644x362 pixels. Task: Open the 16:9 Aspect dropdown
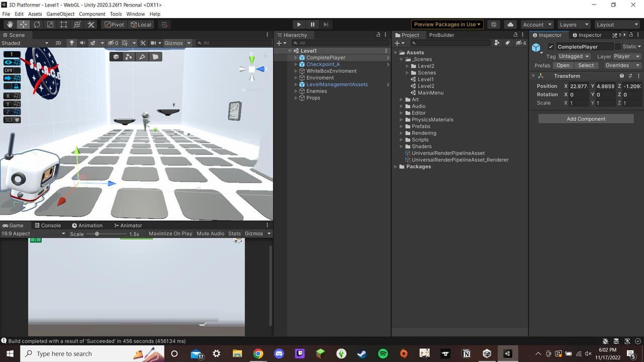[x=34, y=233]
